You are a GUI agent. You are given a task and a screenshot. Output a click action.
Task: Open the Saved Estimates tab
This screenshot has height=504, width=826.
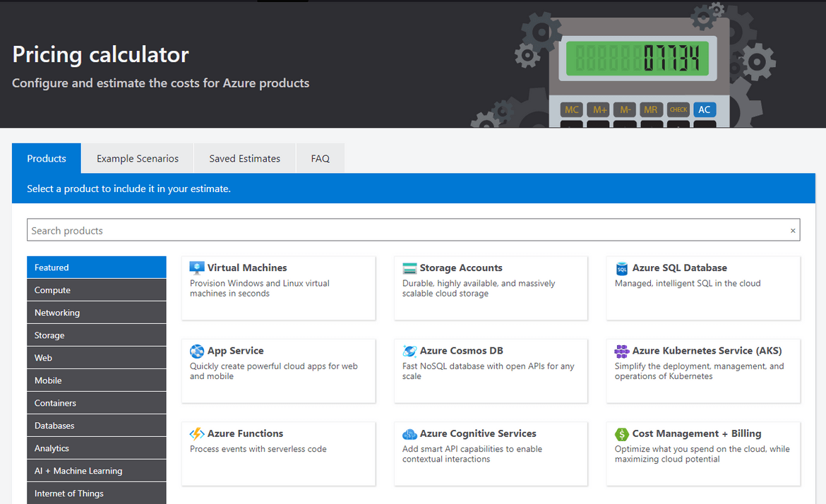click(244, 159)
